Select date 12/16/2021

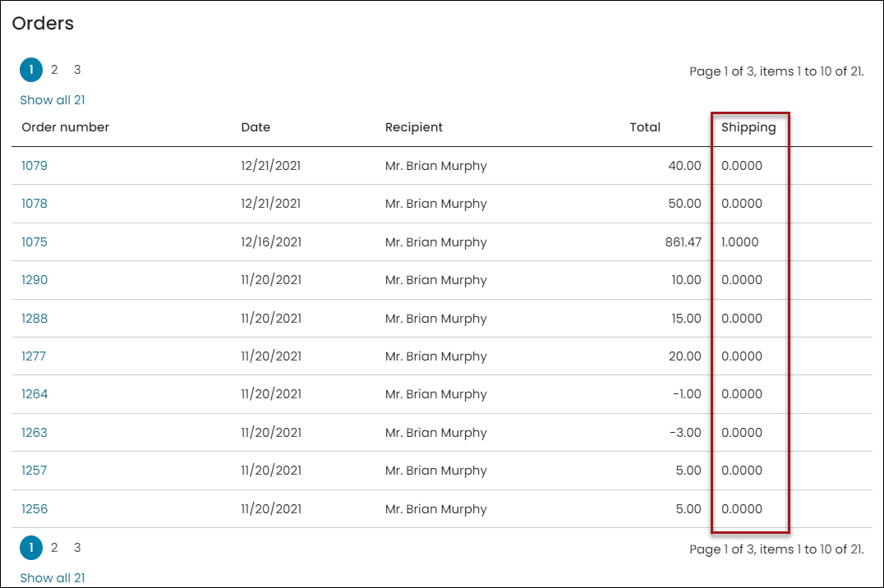coord(271,242)
